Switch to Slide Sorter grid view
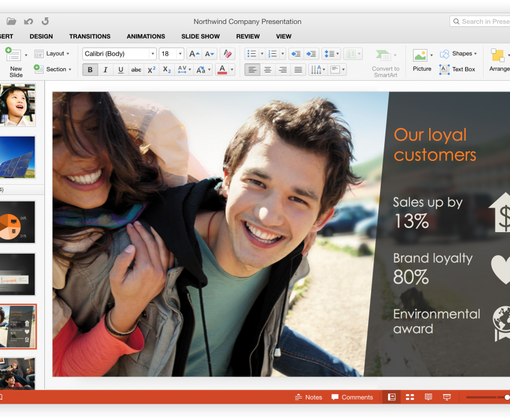Viewport: 510px width, 420px height. point(410,397)
